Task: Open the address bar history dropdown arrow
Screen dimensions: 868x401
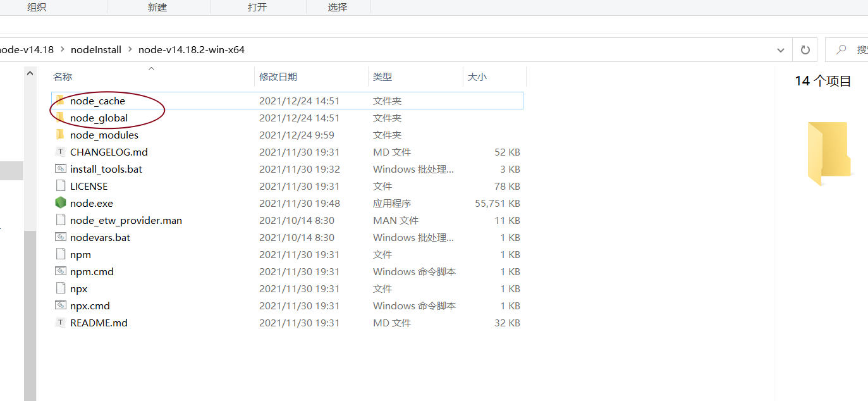Action: click(780, 49)
